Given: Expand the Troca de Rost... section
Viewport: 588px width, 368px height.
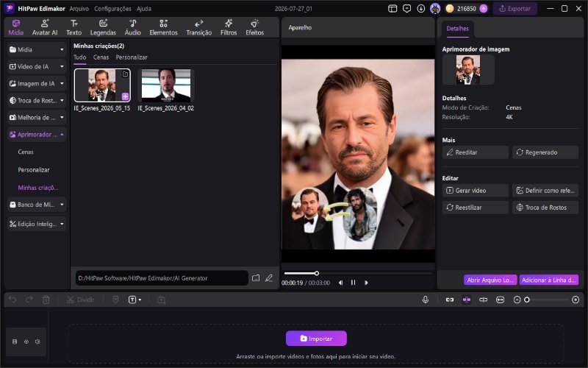Looking at the screenshot, I should coord(37,100).
